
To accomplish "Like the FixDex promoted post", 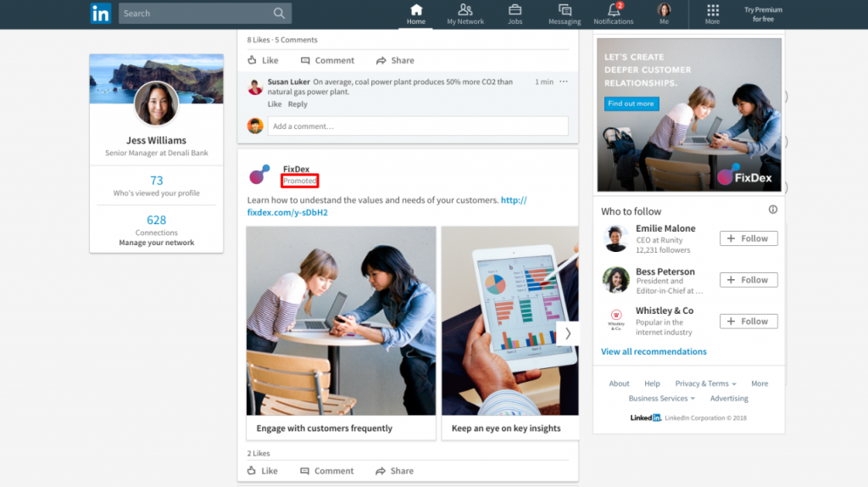I will [x=263, y=471].
